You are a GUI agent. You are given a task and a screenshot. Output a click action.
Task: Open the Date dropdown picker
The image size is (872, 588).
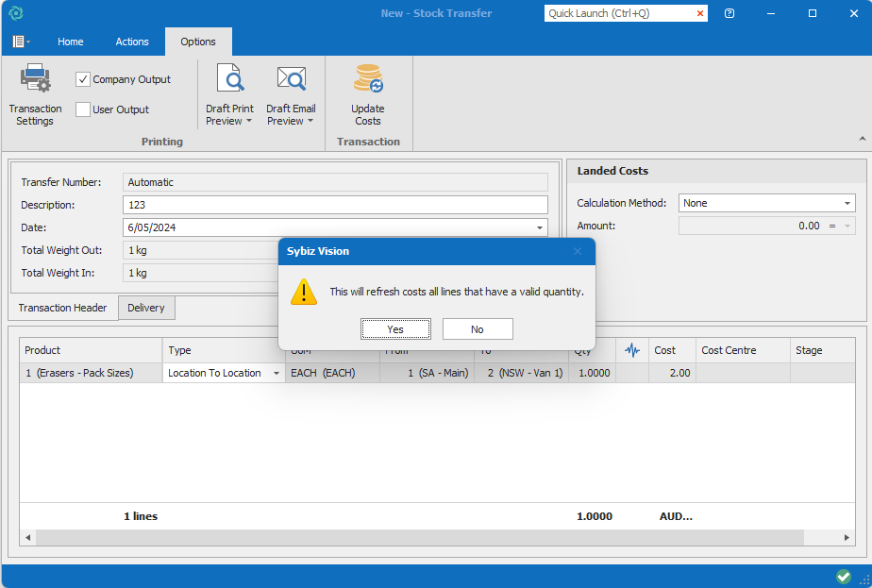(540, 227)
